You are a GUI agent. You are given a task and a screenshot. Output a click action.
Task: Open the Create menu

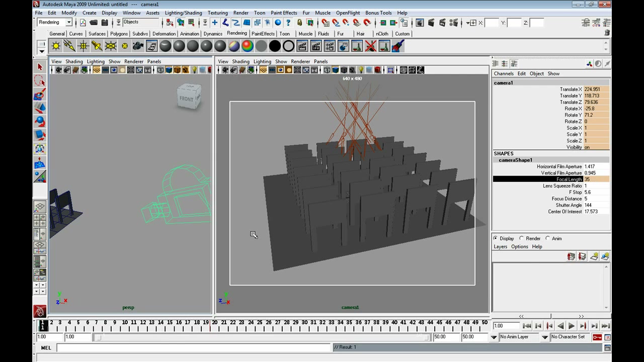(x=89, y=13)
